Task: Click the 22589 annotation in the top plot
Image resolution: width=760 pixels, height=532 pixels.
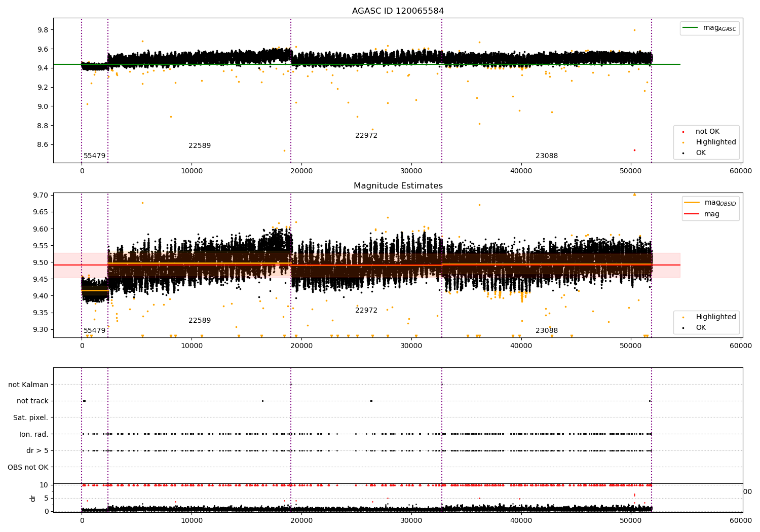Action: [200, 146]
